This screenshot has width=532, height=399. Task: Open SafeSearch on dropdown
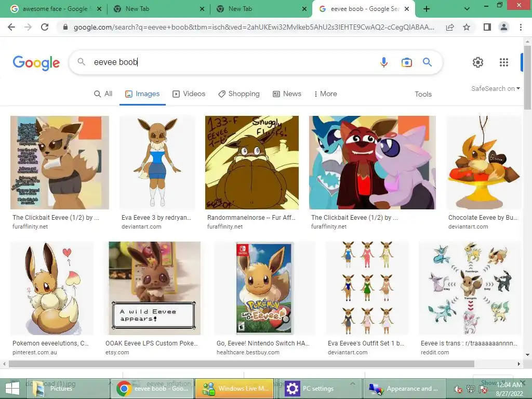[495, 88]
